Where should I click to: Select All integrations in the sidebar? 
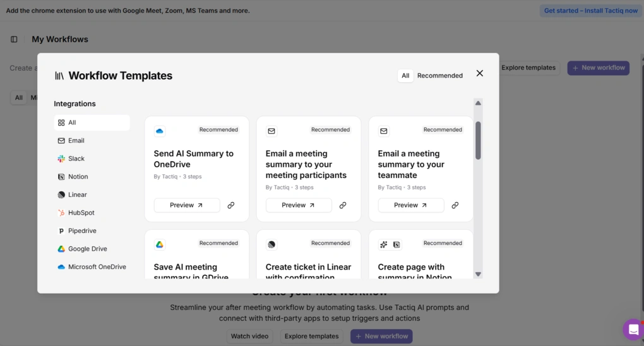click(92, 122)
